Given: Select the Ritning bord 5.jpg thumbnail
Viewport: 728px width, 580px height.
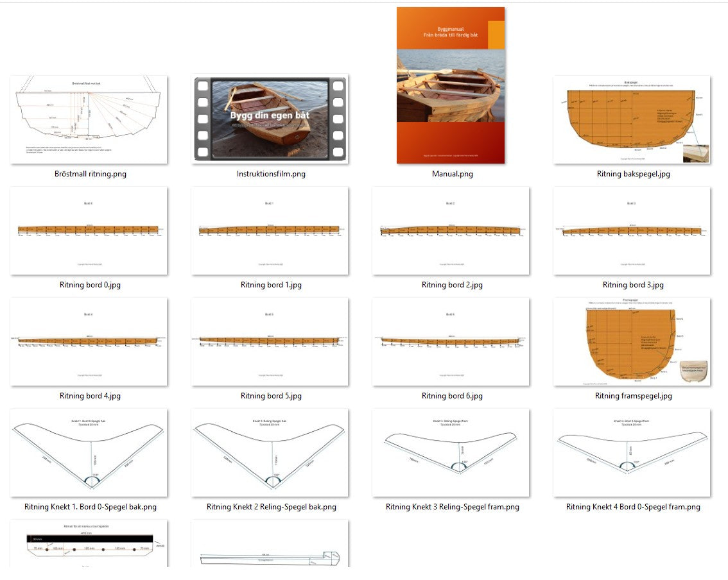Looking at the screenshot, I should click(x=270, y=341).
